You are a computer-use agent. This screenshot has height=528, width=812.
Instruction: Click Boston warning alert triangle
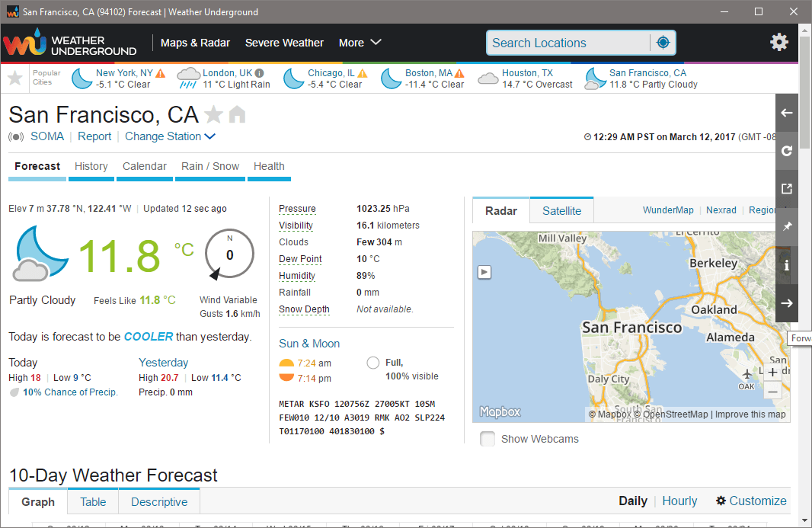coord(459,74)
